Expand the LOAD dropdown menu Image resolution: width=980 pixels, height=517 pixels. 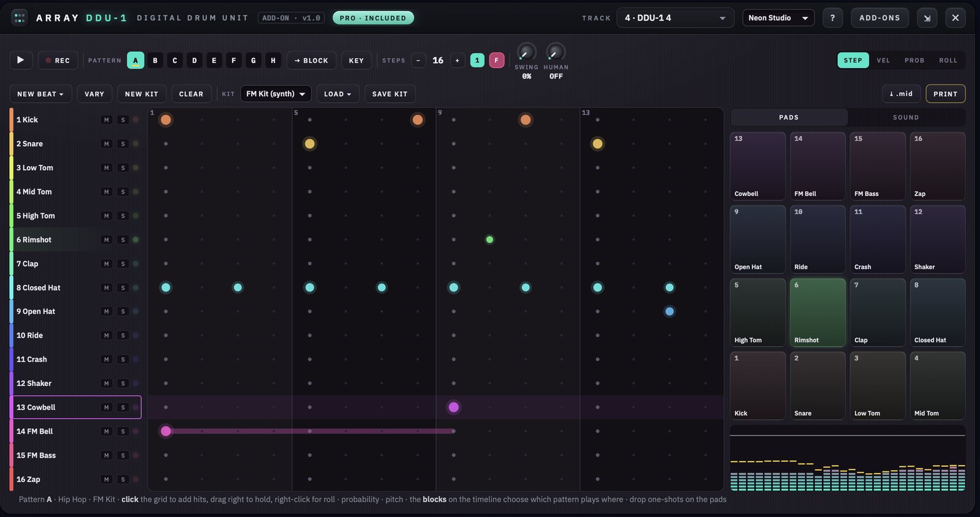click(338, 94)
